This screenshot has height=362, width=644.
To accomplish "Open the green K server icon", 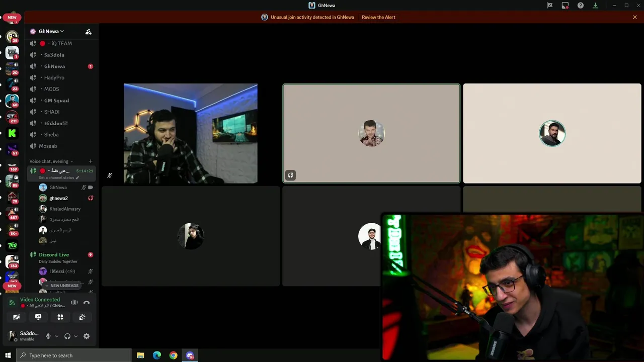I will 12,133.
